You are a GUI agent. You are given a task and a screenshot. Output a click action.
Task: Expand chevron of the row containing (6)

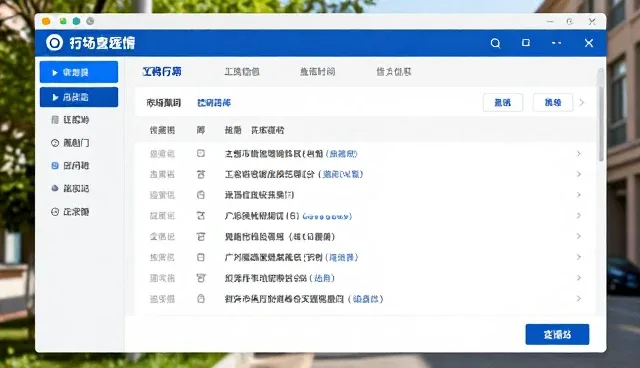578,215
